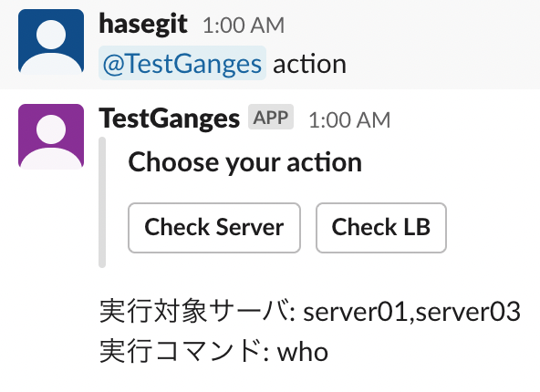Image resolution: width=540 pixels, height=392 pixels.
Task: Click the 1:00 AM timestamp on TestGanges' message
Action: [x=349, y=120]
